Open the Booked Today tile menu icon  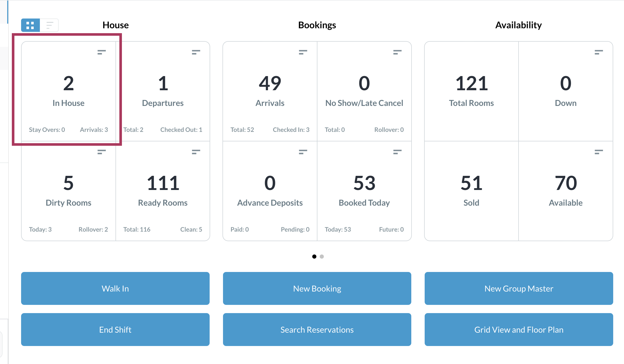coord(397,152)
